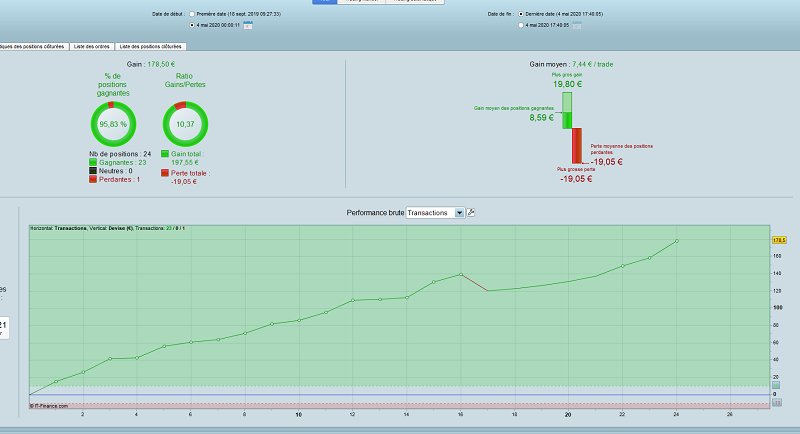Click the Ratio Gains/Pertes heading
The image size is (800, 434).
[185, 80]
